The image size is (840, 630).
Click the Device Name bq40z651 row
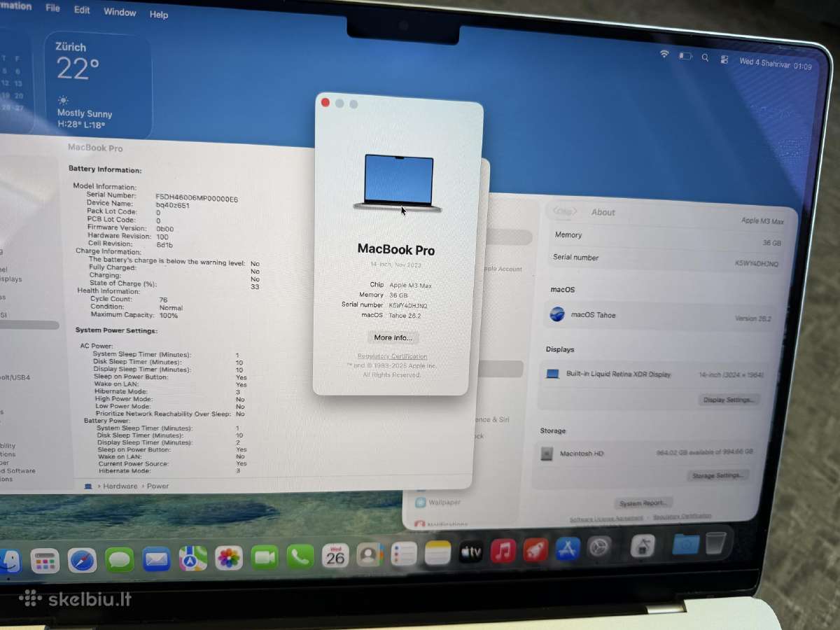137,203
